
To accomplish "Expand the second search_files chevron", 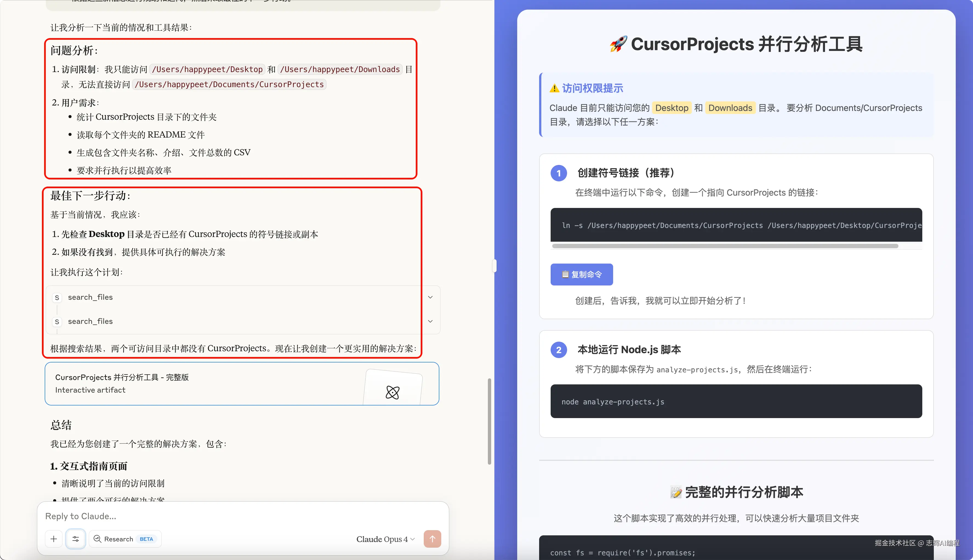I will pyautogui.click(x=430, y=321).
